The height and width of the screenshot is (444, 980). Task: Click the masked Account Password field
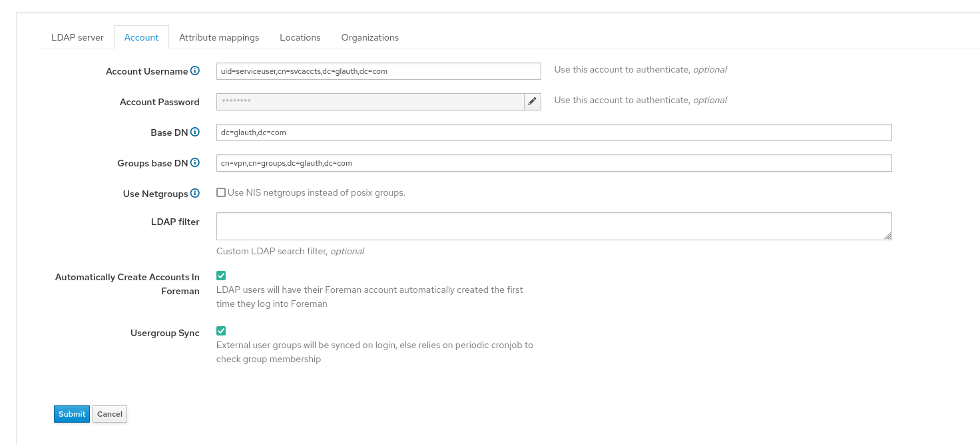coord(369,101)
